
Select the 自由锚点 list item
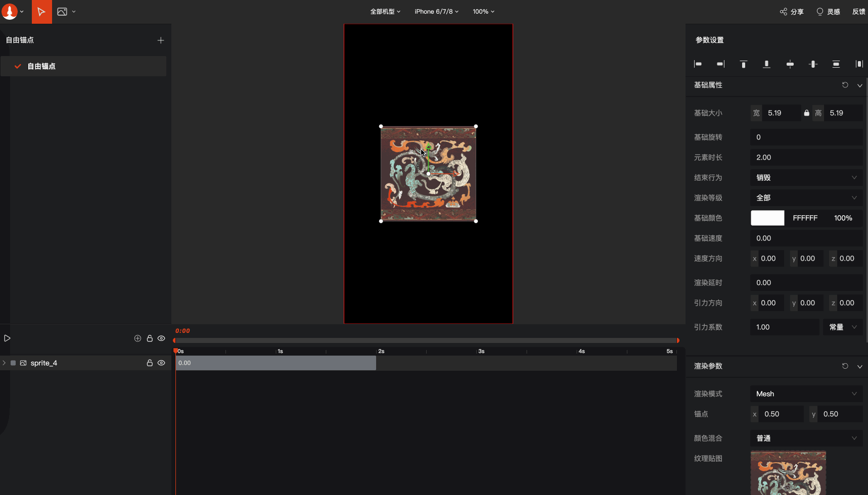click(83, 66)
